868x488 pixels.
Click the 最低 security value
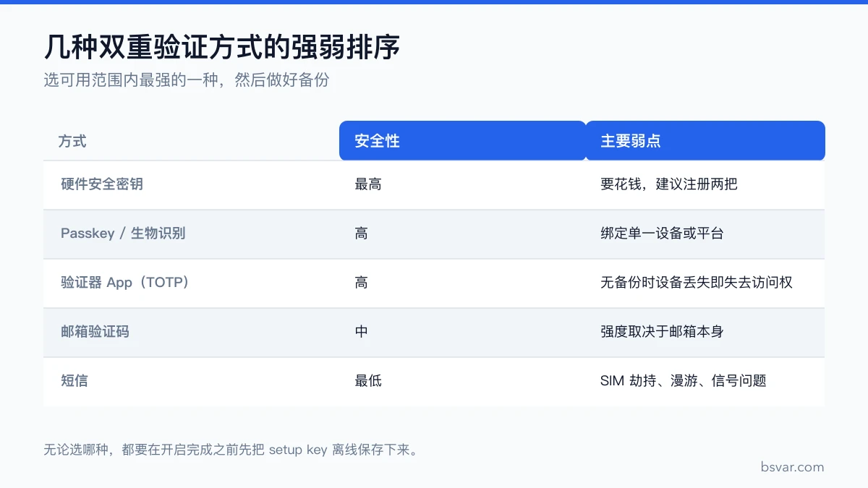368,381
